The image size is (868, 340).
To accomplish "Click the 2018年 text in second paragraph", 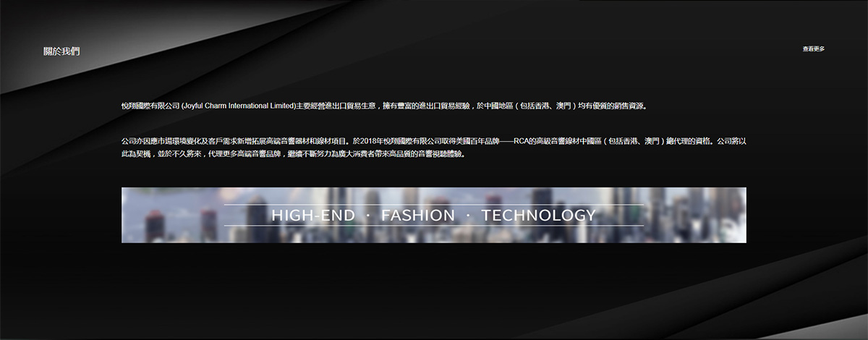I will click(x=370, y=142).
